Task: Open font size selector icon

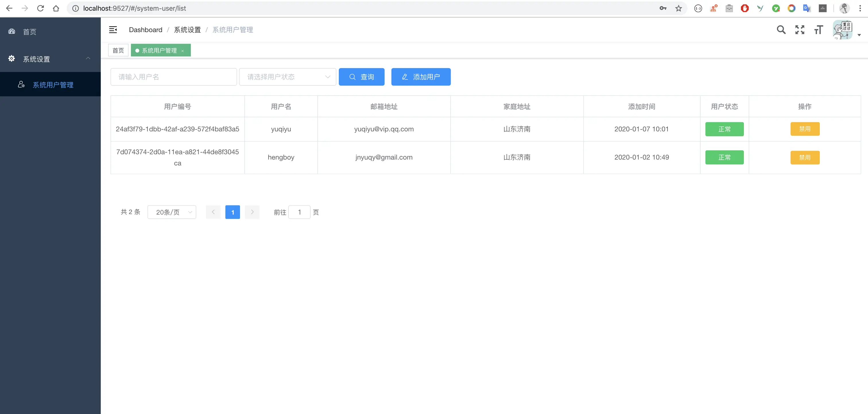Action: (818, 30)
